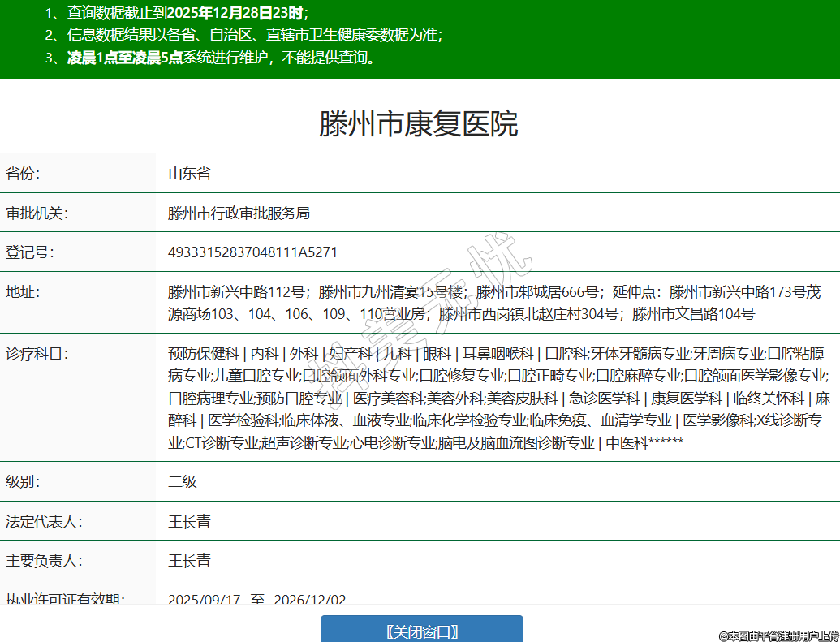Select the 诊疗科目 field label
Viewport: 840px width, 642px height.
click(x=37, y=354)
